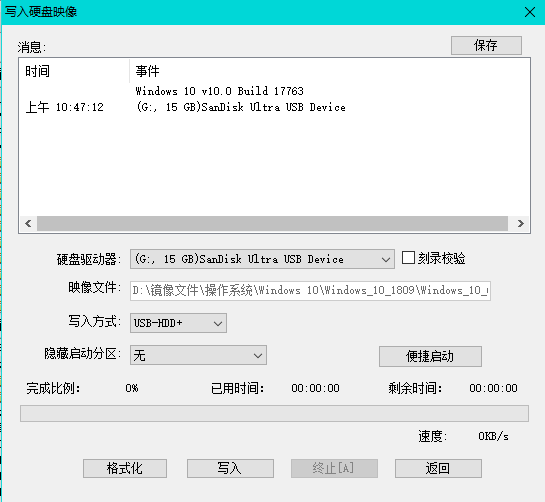The image size is (545, 502).
Task: Click the message list right scroll arrow
Action: tap(520, 223)
